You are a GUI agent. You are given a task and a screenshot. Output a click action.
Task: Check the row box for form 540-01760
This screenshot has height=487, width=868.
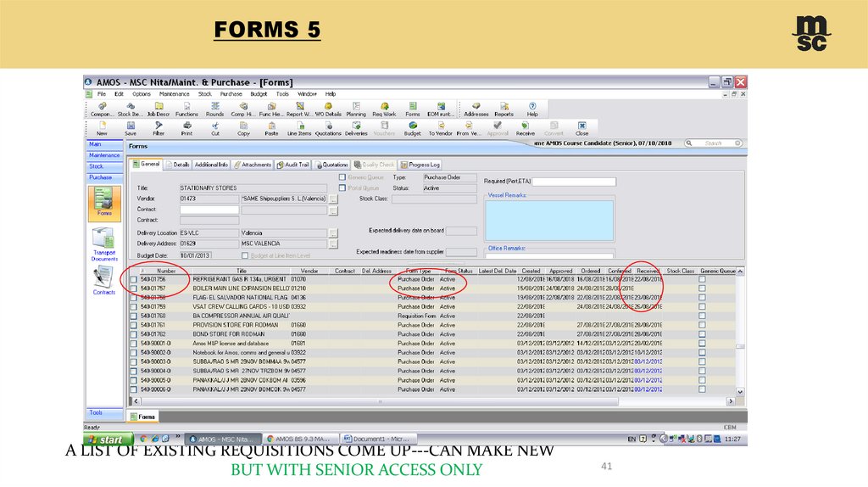[x=133, y=316]
